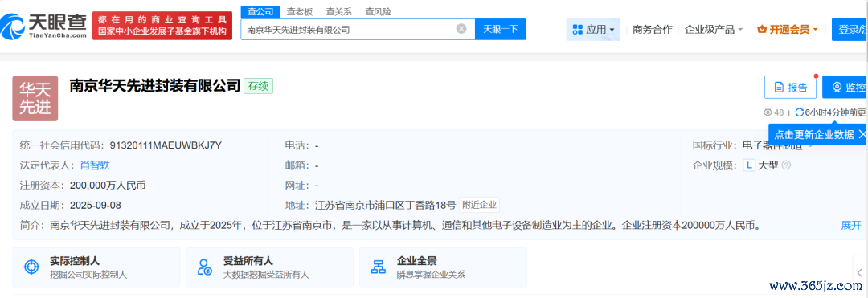Close the 点击更新企业数据 tooltip
Image resolution: width=868 pixels, height=298 pixels.
point(862,134)
